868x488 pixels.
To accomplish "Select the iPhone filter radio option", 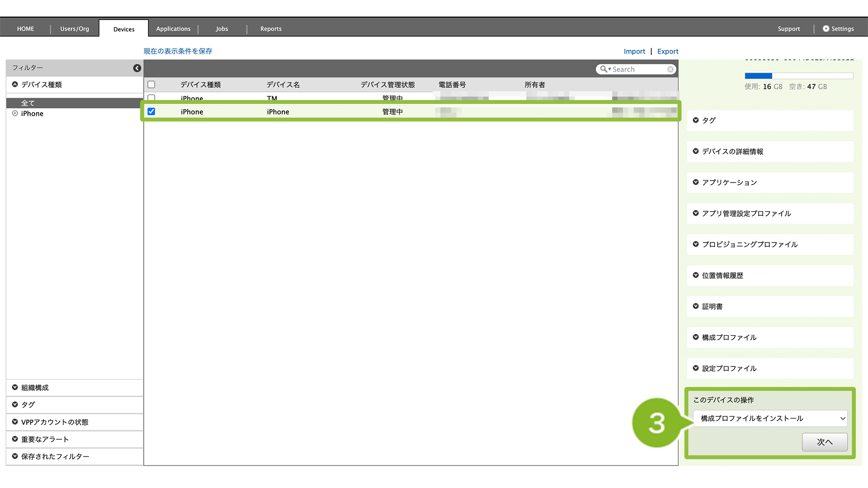I will (x=15, y=113).
